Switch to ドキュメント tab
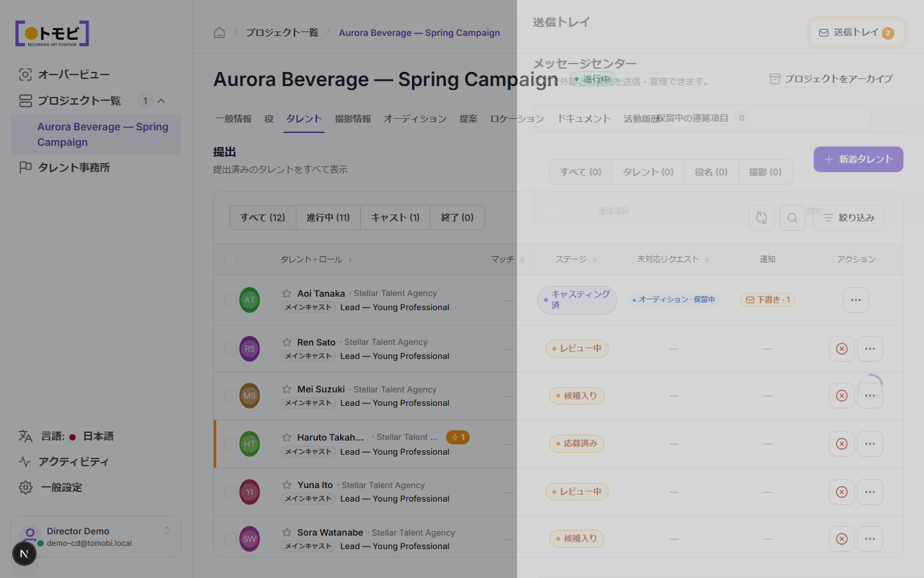 click(x=583, y=119)
